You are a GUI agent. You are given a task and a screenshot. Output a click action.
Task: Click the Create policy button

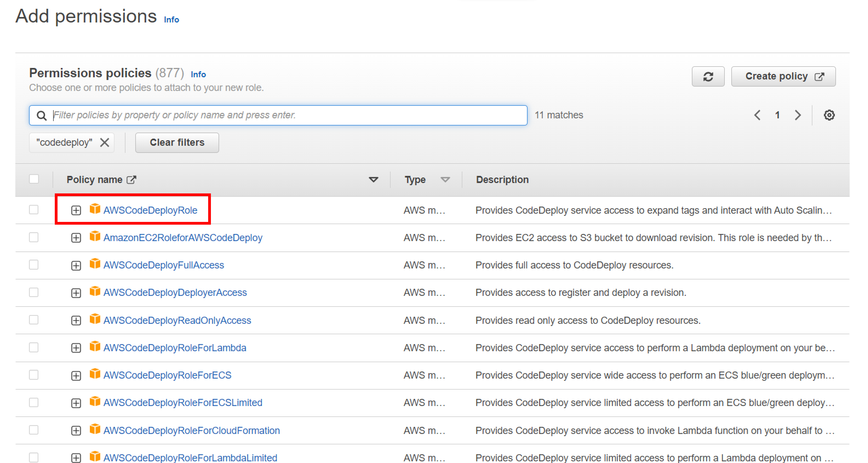[x=783, y=76]
